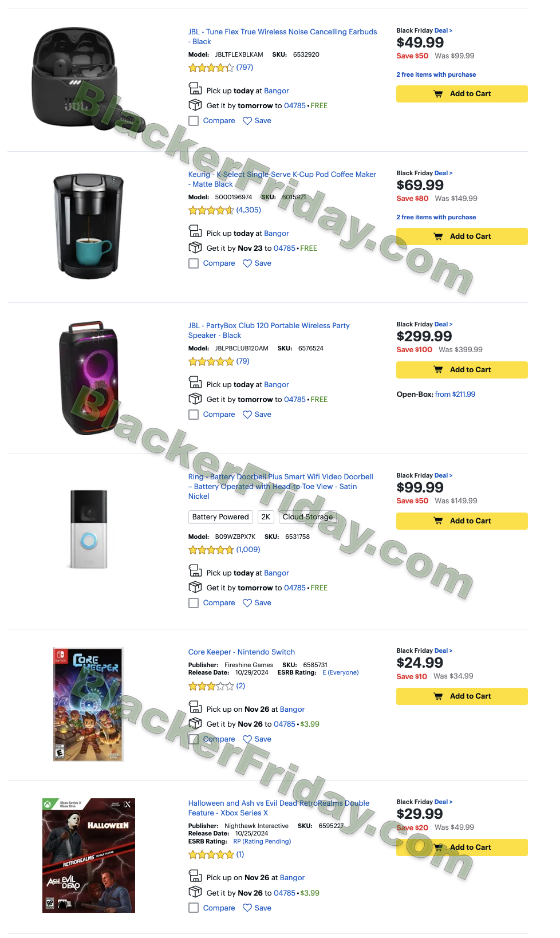Click star rating of JBL Tune Flex earbuds
Screen dimensions: 560x938
click(x=211, y=68)
